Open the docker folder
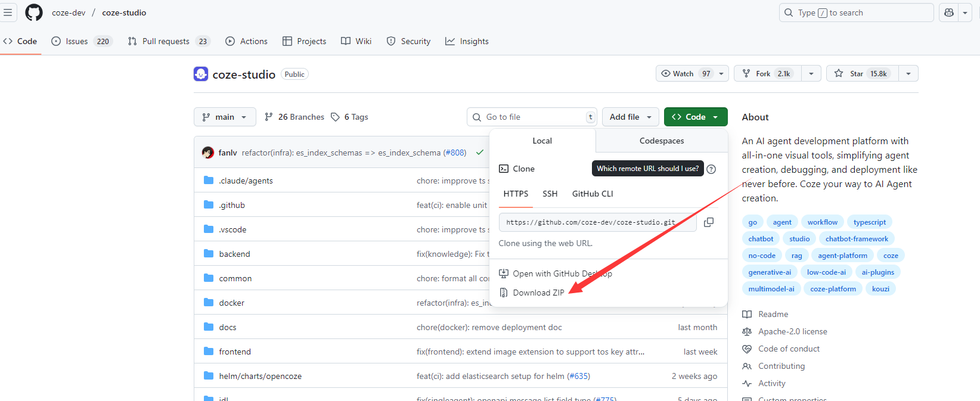Screen dimensions: 980x401 231,303
